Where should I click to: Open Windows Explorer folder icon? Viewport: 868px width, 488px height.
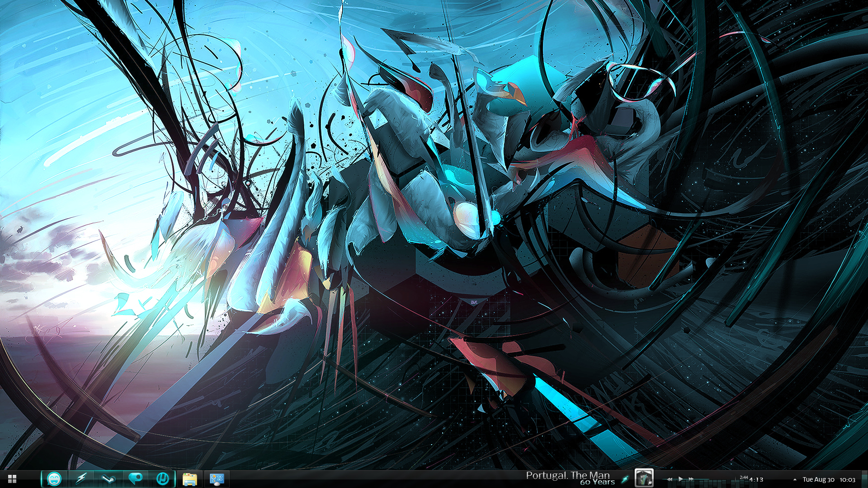tap(190, 479)
